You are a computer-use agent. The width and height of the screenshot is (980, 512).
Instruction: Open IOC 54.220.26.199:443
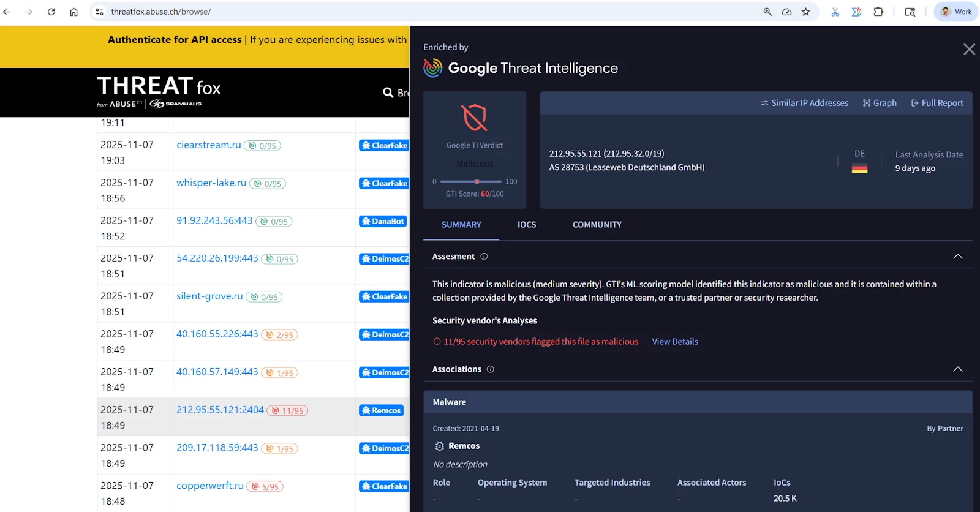coord(217,258)
